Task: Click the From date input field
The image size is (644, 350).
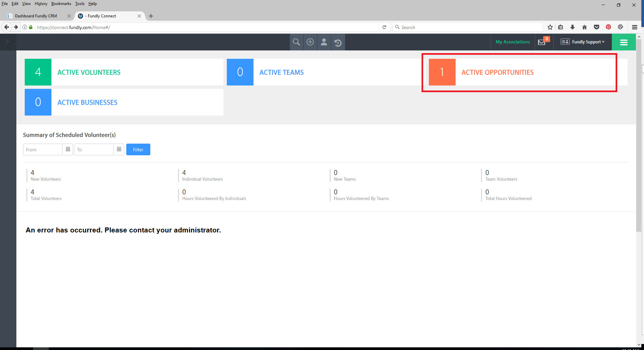Action: coord(43,150)
